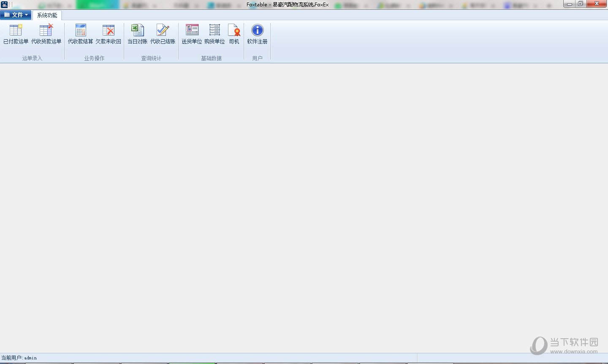This screenshot has height=364, width=608.
Task: Click the 业务操作 group label
Action: click(x=94, y=58)
